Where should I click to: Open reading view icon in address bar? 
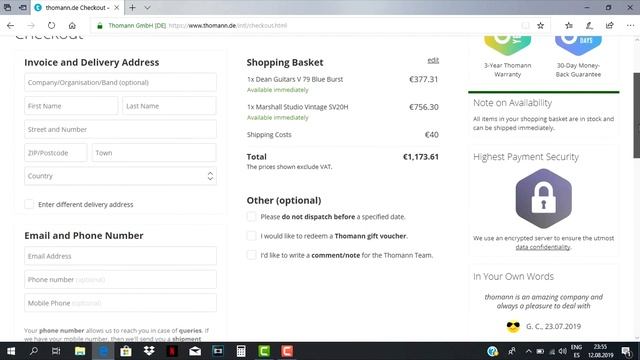[525, 25]
